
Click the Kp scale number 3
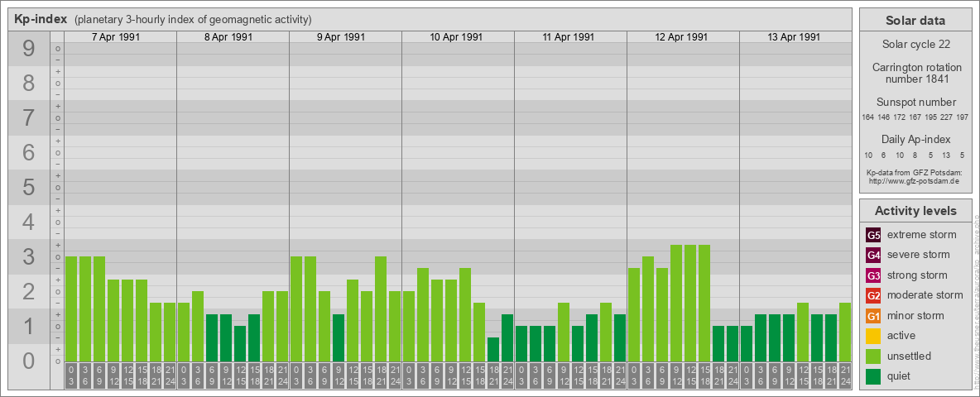(x=29, y=256)
